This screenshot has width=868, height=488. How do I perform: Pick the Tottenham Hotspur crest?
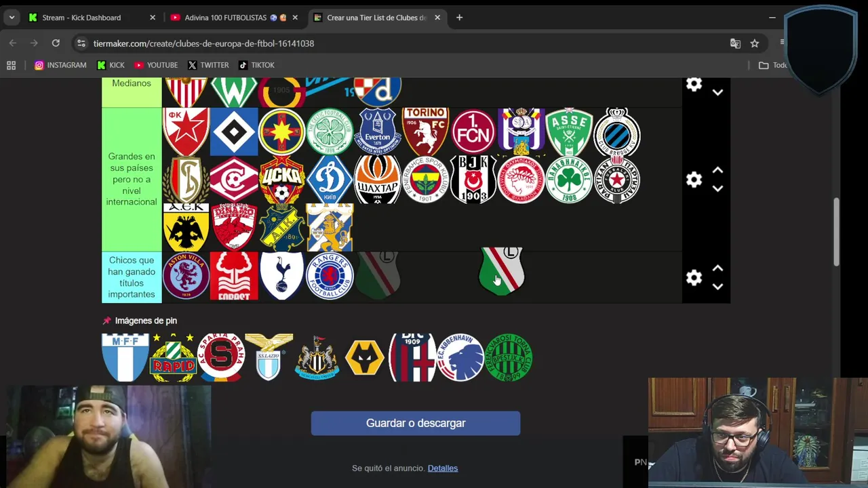(x=281, y=276)
